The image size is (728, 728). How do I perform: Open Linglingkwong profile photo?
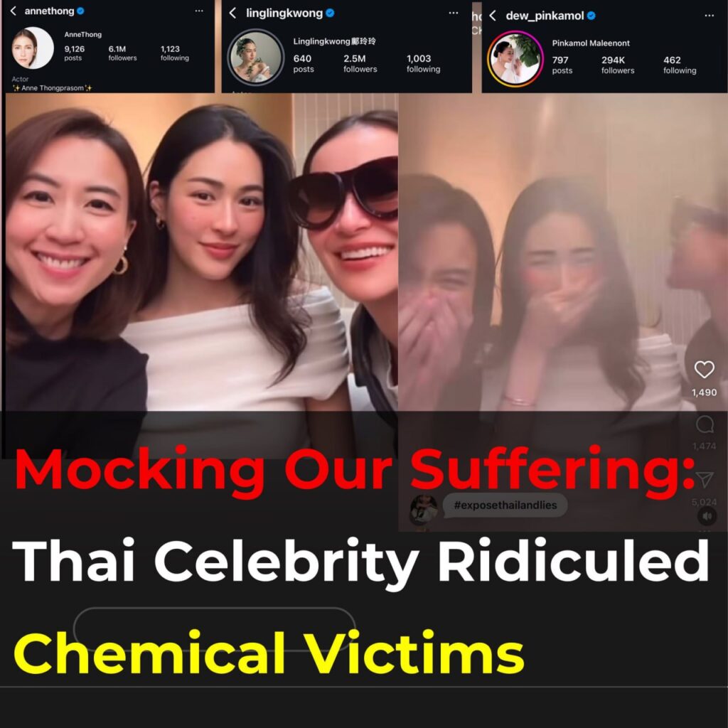tap(255, 57)
